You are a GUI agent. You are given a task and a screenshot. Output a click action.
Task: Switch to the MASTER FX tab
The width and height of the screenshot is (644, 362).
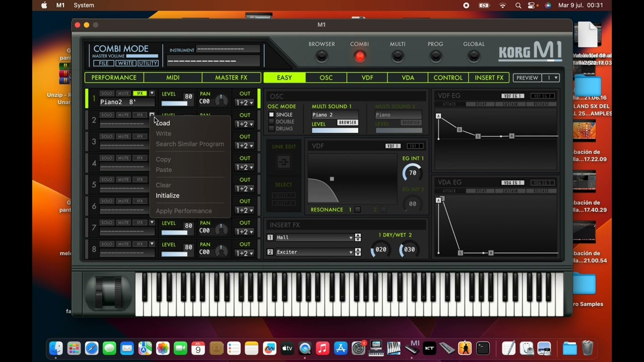[231, 77]
